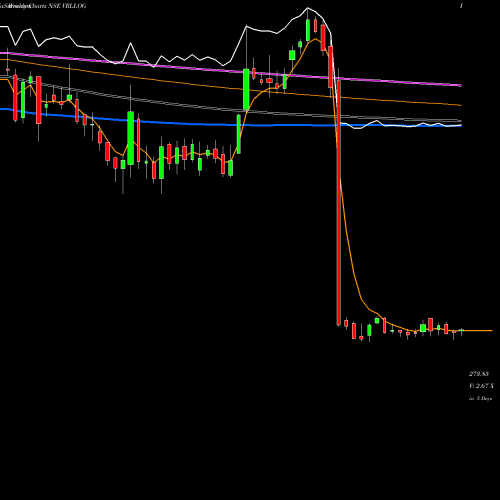500x500 pixels.
Task: Click the volume label 'V: 2.67 N'
Action: click(481, 386)
